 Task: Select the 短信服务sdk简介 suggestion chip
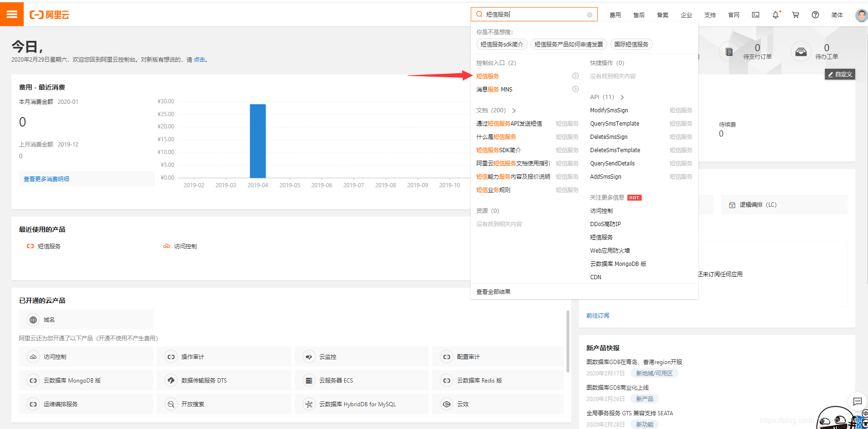coord(502,44)
